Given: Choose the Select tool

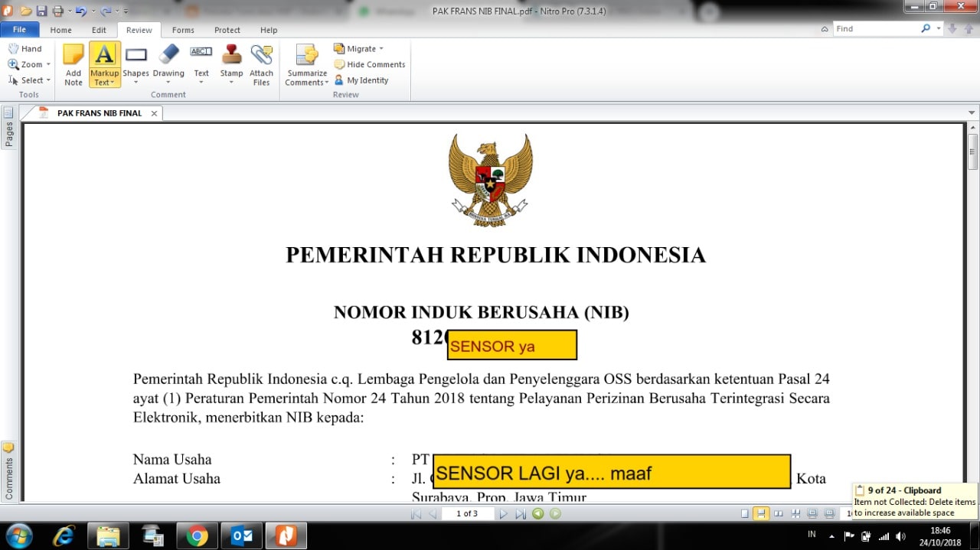Looking at the screenshot, I should tap(26, 80).
